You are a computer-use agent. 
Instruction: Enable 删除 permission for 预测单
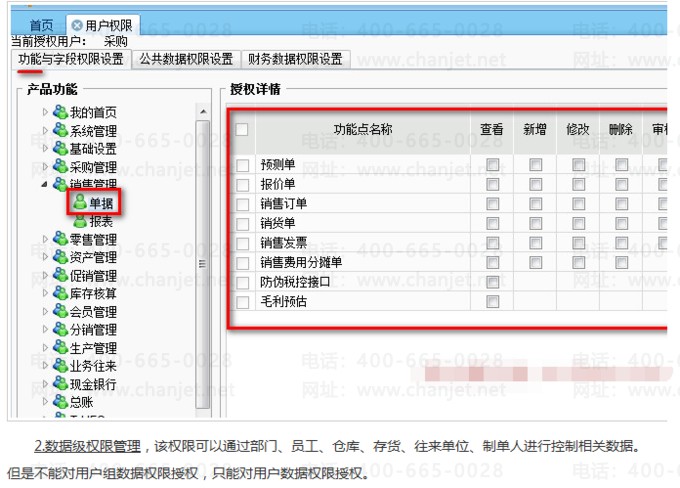(621, 164)
